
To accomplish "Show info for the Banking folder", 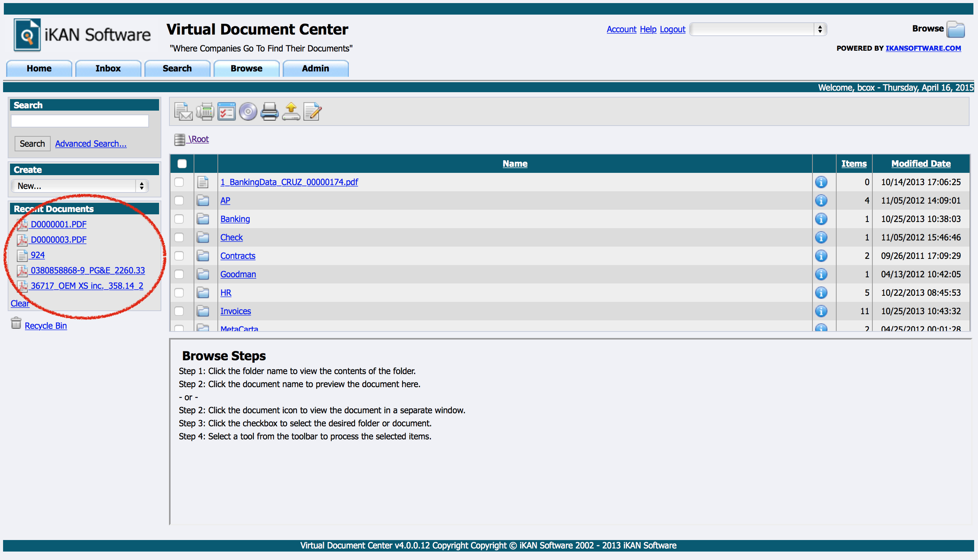I will coord(822,219).
